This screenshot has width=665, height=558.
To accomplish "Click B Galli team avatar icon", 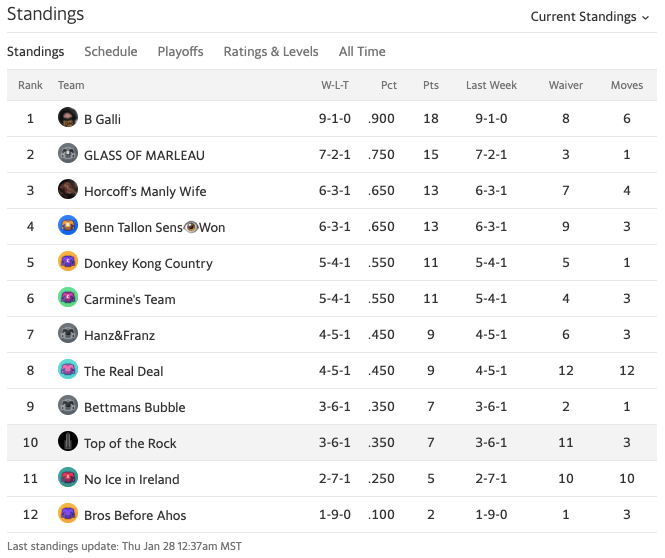I will (x=68, y=118).
